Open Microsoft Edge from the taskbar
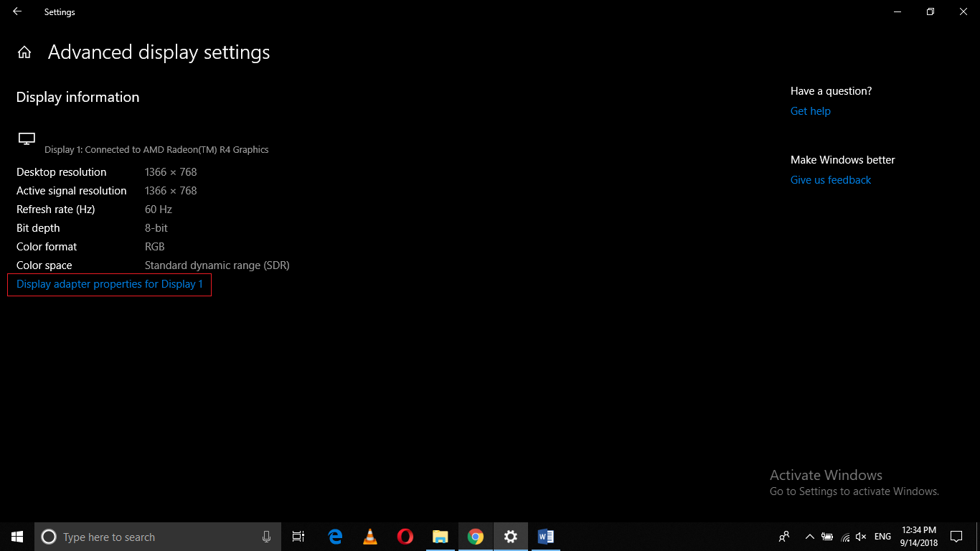Viewport: 980px width, 551px height. 334,536
